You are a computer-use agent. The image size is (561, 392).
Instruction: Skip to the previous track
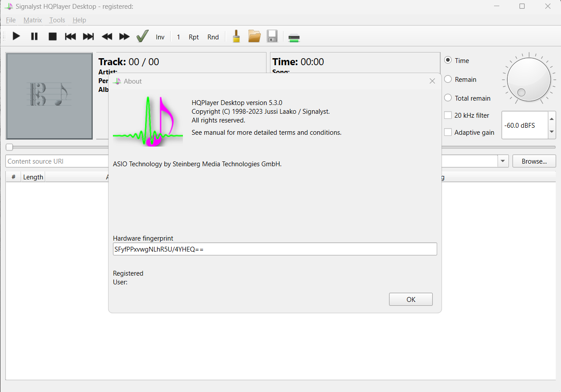coord(70,36)
